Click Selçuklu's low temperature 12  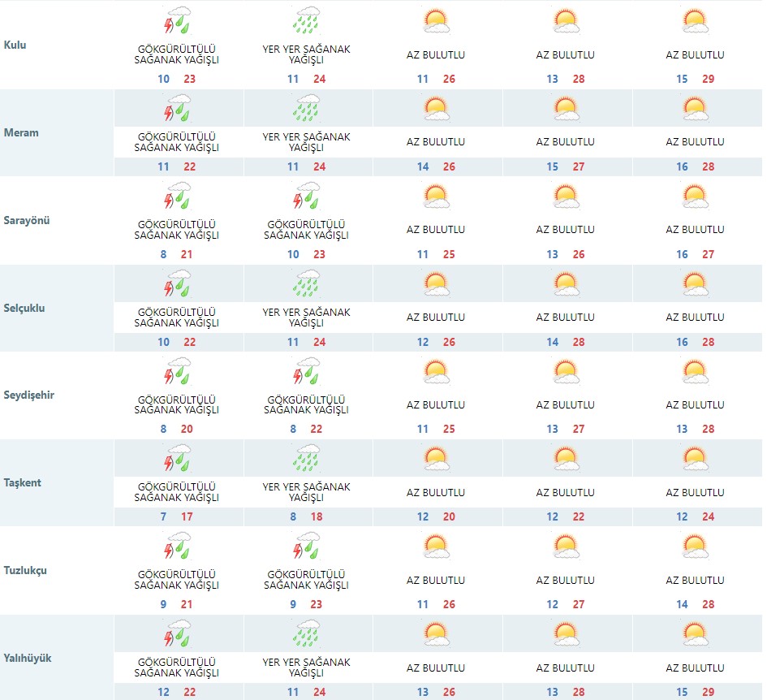pyautogui.click(x=423, y=342)
